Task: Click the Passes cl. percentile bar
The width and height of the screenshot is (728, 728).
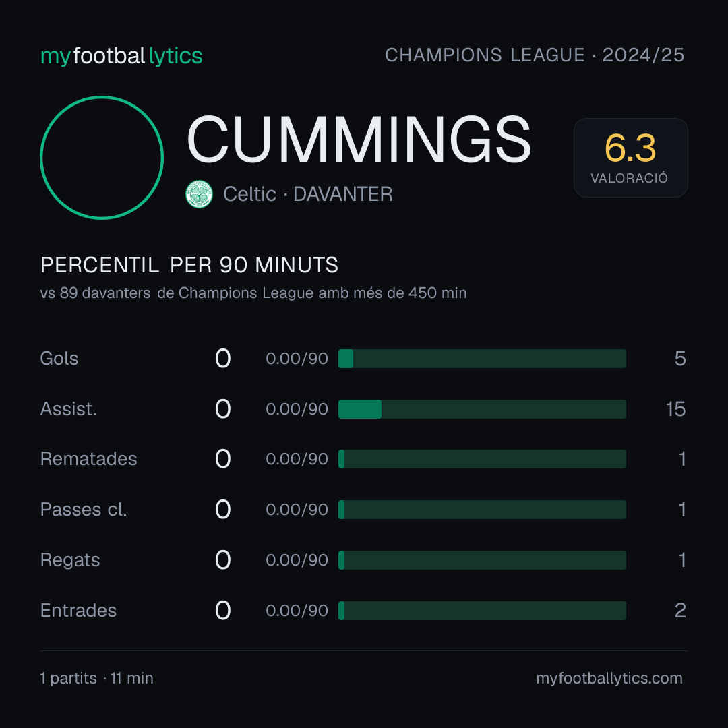Action: [482, 510]
